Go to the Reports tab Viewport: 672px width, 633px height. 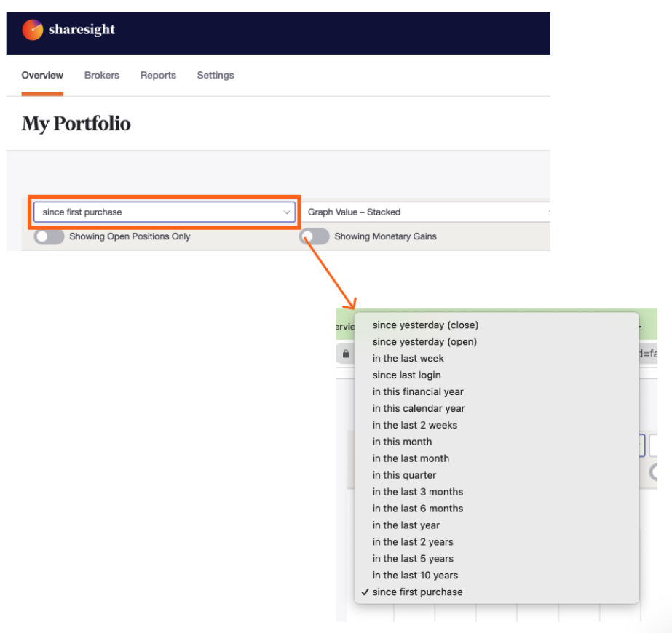pyautogui.click(x=158, y=76)
